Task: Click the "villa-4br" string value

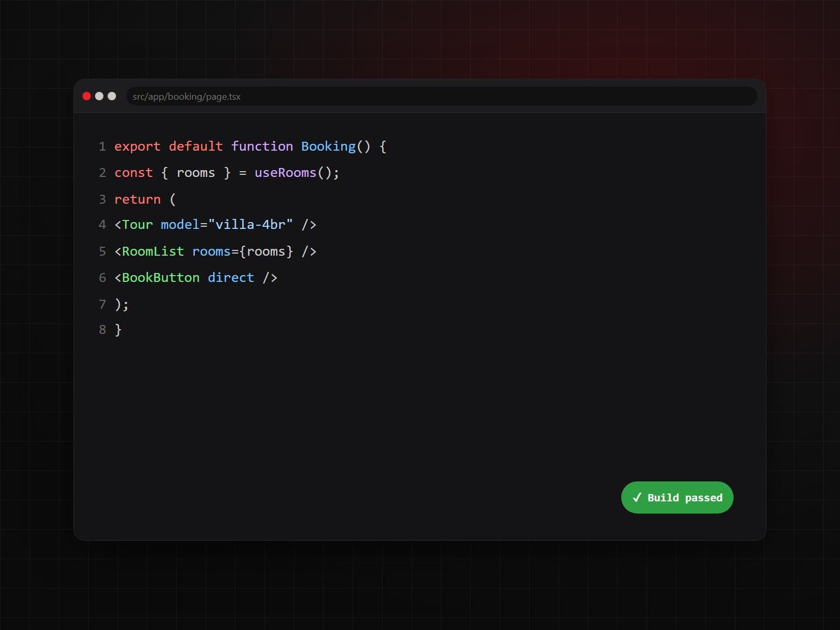Action: (250, 225)
